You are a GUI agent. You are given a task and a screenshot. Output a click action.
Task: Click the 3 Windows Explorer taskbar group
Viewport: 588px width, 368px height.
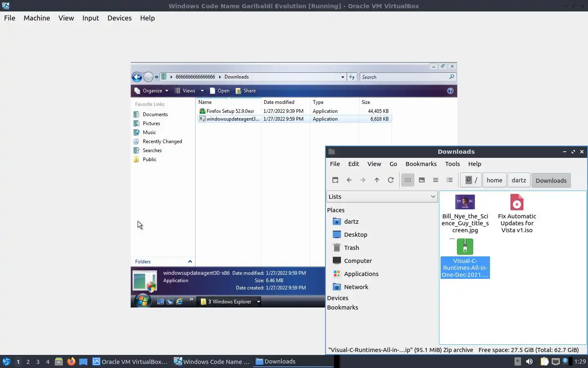click(230, 302)
